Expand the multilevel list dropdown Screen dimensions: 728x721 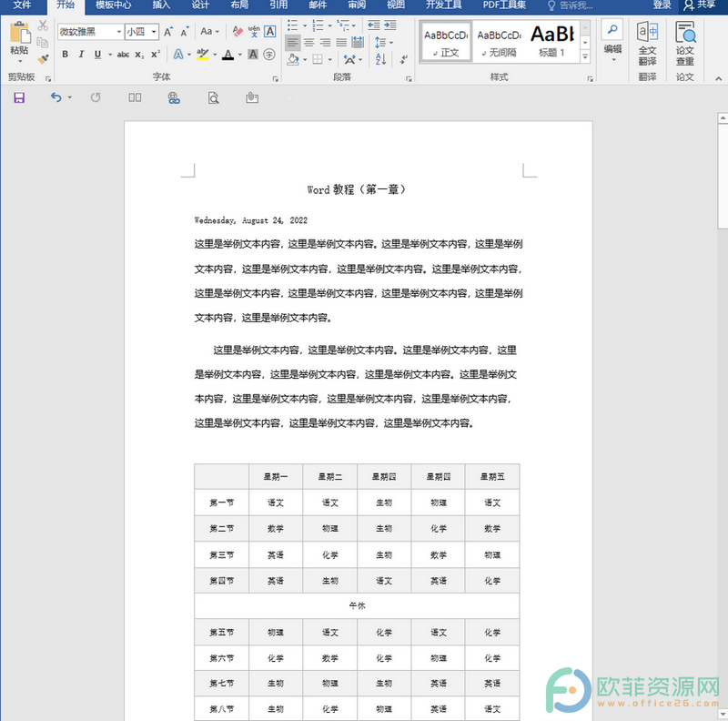(354, 25)
